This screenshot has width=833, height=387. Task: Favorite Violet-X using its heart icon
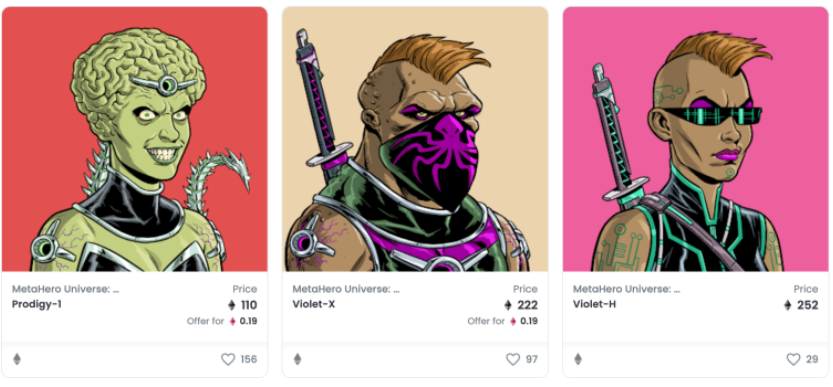pyautogui.click(x=513, y=359)
